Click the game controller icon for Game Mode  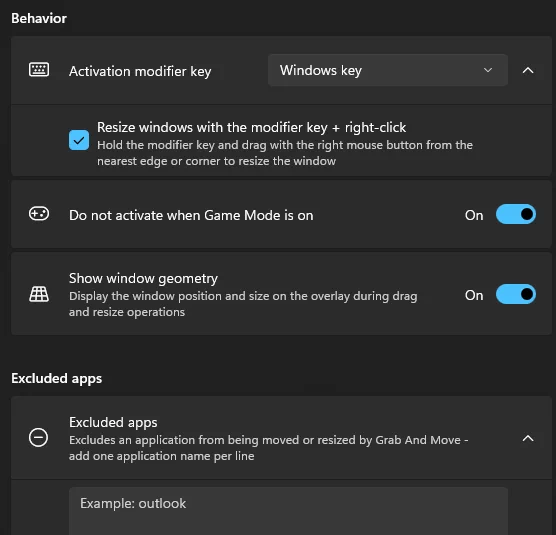coord(39,214)
